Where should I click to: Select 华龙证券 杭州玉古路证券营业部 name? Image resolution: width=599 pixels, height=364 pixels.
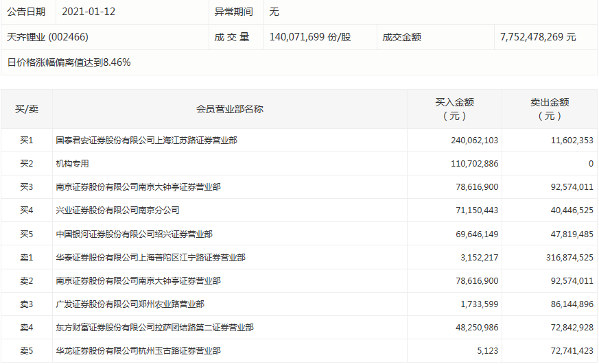pyautogui.click(x=139, y=351)
